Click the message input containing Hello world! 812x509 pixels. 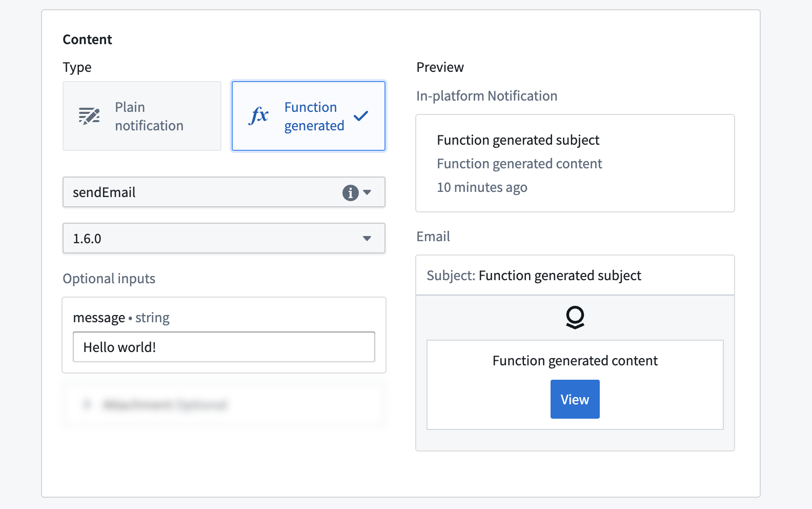coord(224,347)
